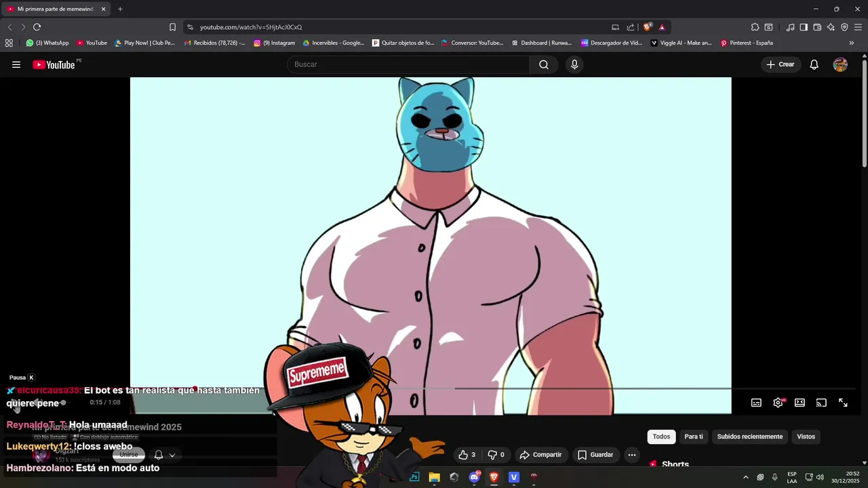Show hidden system tray icons
The image size is (868, 488).
(746, 477)
